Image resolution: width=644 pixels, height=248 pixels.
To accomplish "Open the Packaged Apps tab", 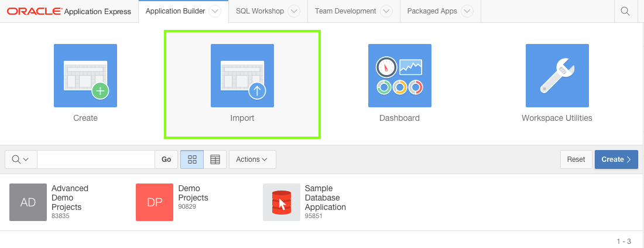I will click(x=432, y=11).
